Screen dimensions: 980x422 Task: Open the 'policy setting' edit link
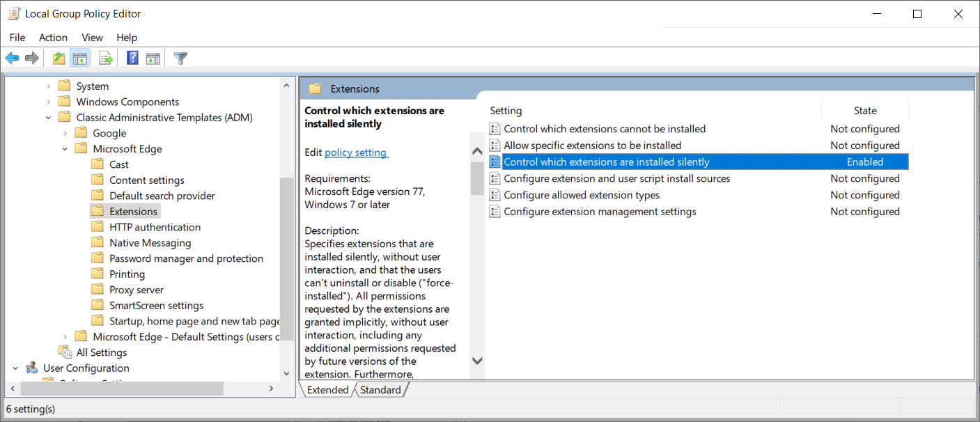(356, 153)
